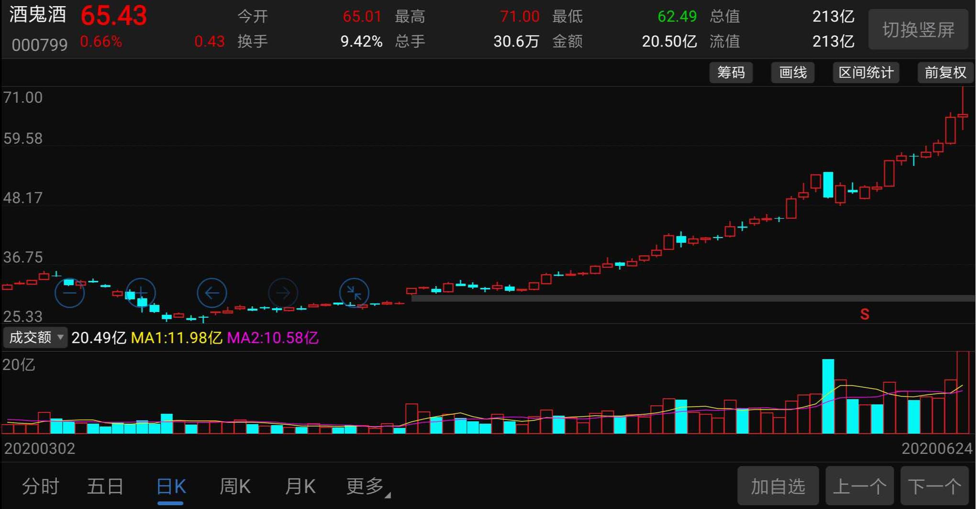Click the end date 20200624

(x=937, y=449)
